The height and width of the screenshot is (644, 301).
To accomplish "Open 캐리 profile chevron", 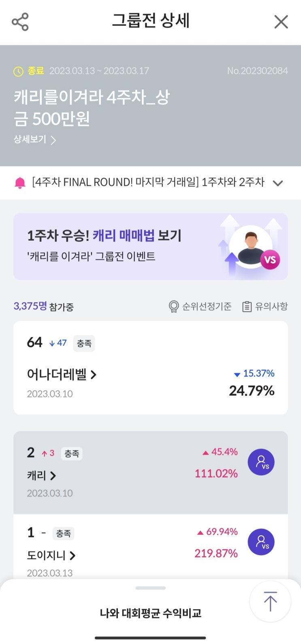I will pos(53,476).
